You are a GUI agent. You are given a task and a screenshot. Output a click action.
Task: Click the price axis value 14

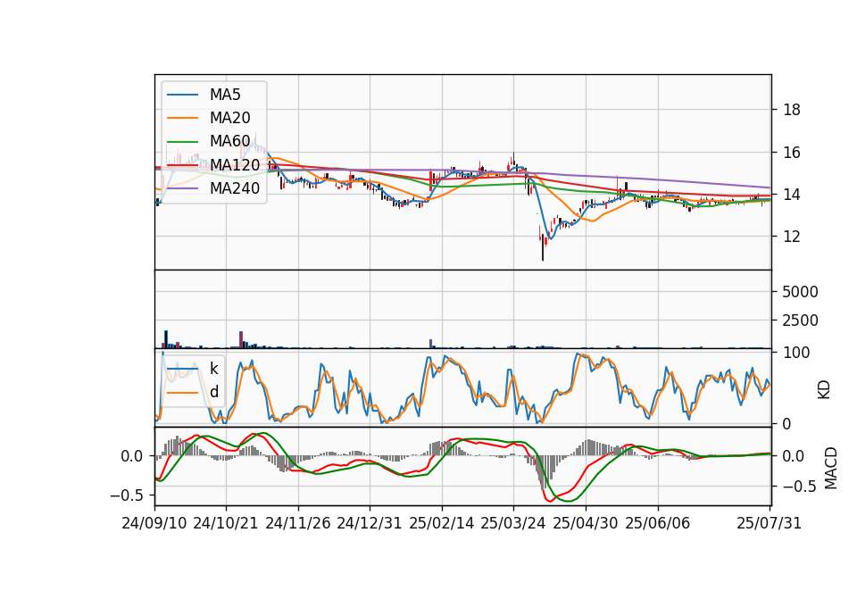click(x=792, y=195)
